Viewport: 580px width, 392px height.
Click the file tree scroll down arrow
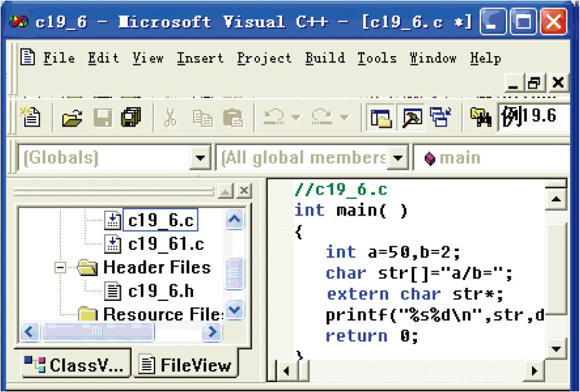234,308
